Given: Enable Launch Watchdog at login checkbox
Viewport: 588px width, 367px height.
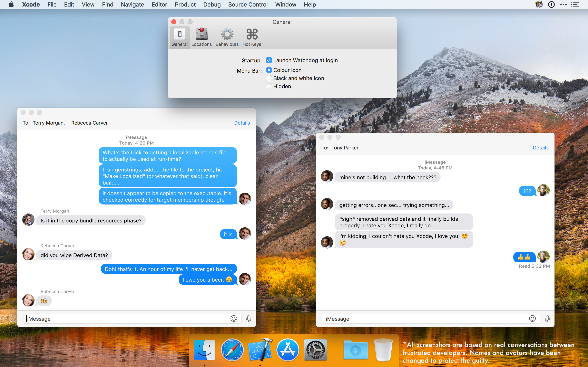Looking at the screenshot, I should click(x=268, y=60).
